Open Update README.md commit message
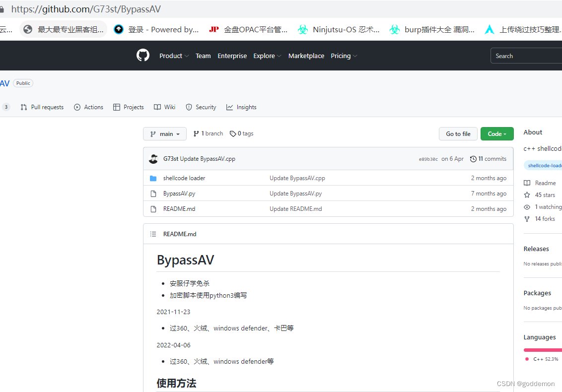 coord(296,209)
